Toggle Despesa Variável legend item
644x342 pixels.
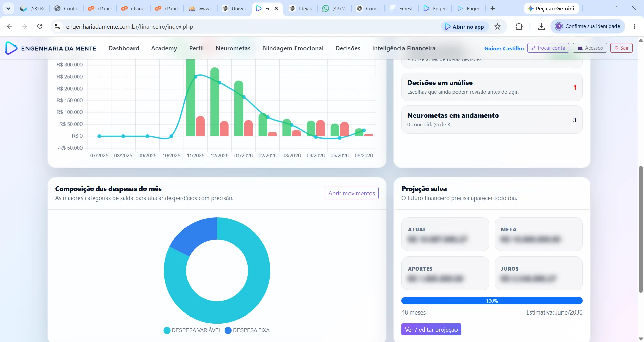pos(193,330)
